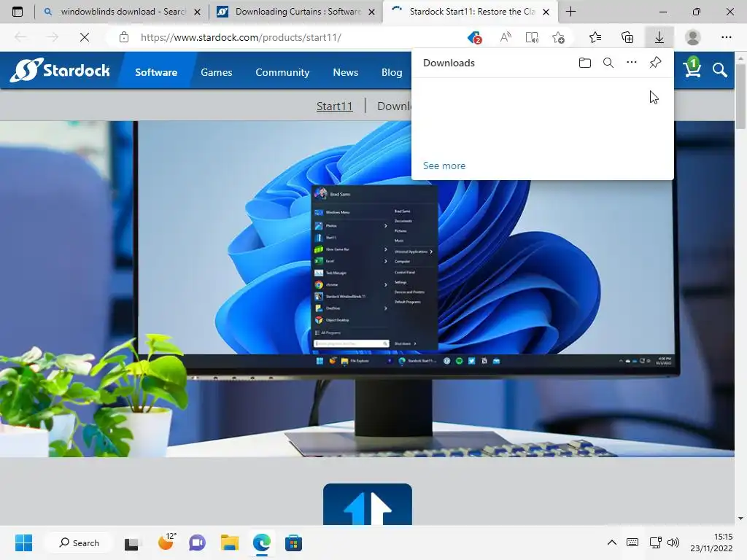Open the Favorites list
The image size is (747, 560).
(595, 37)
